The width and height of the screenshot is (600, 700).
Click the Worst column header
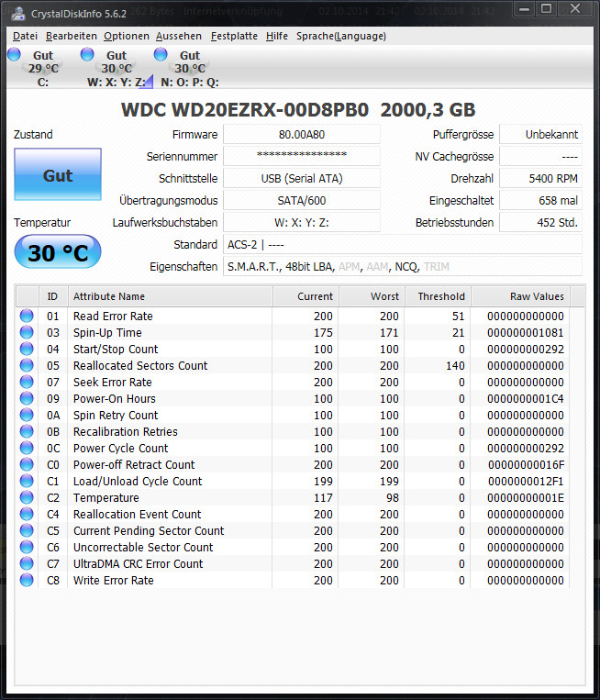coord(372,296)
